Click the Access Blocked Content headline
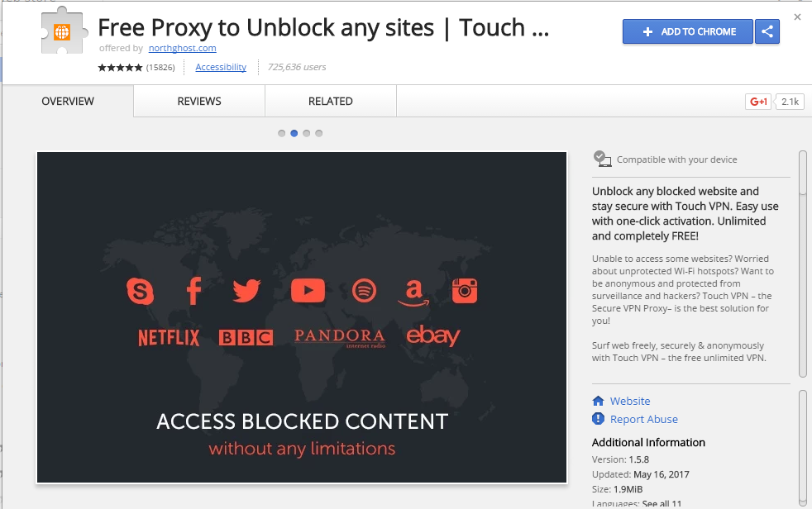The image size is (812, 509). tap(303, 421)
